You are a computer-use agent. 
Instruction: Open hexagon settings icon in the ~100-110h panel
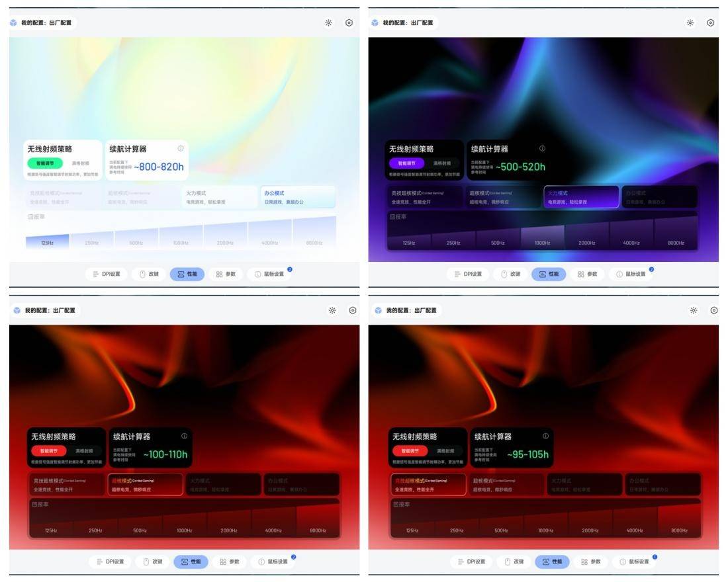tap(352, 310)
